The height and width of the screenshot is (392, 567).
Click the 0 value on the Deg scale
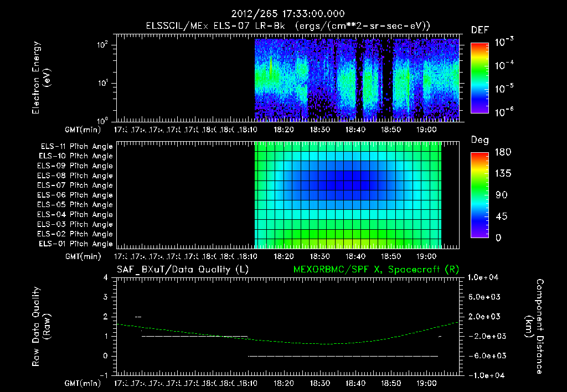click(498, 238)
